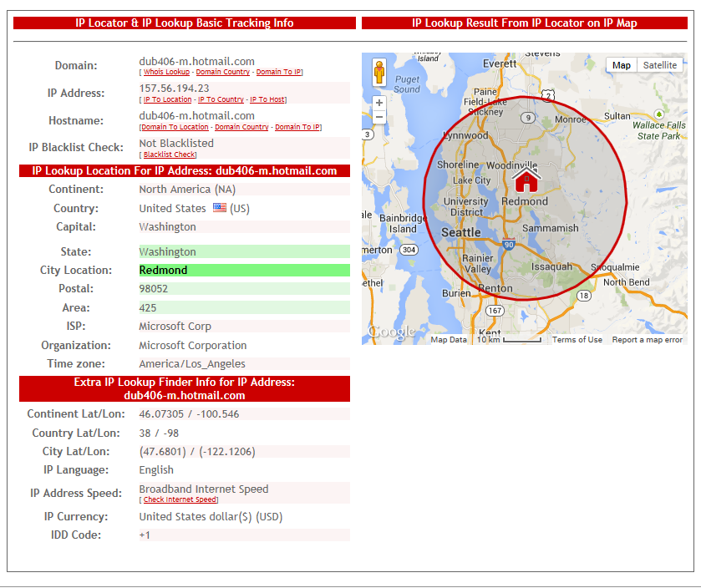
Task: Click the Capital value Washington
Action: [167, 226]
